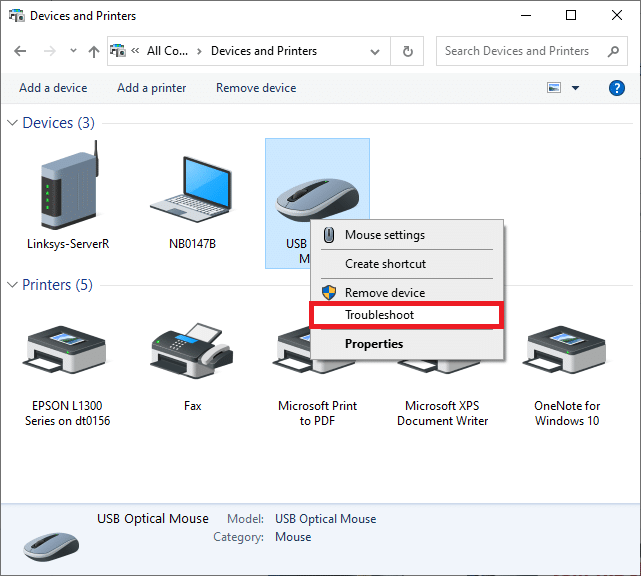Open the view options dropdown arrow
The image size is (641, 576).
pos(575,88)
